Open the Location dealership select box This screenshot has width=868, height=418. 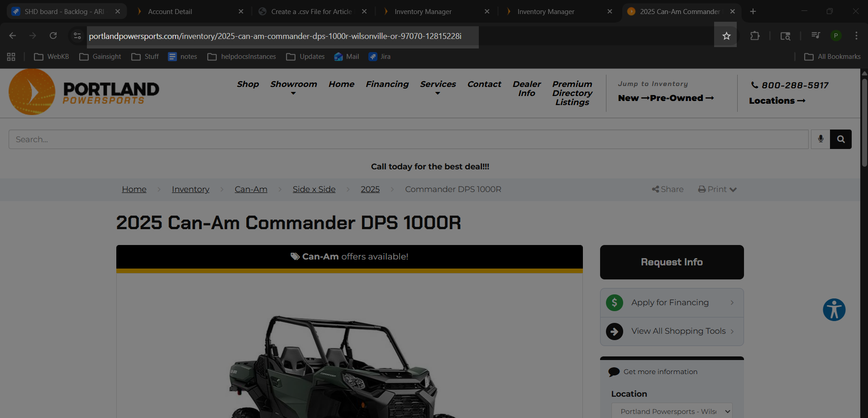click(x=672, y=411)
